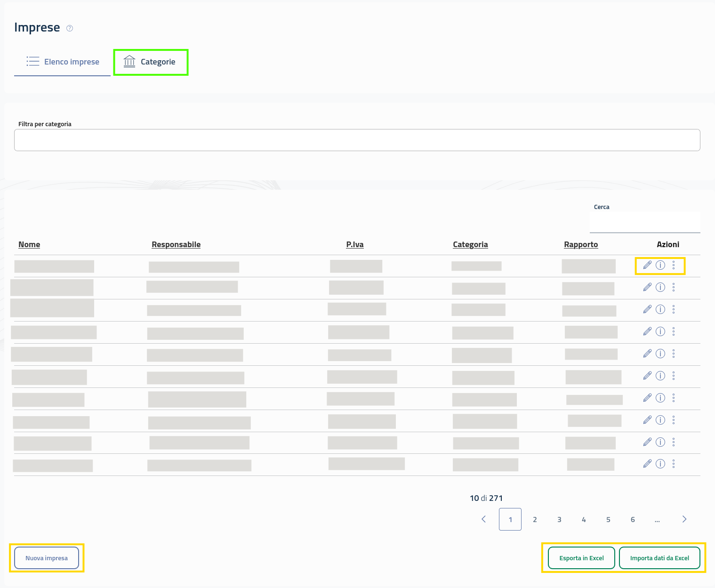The height and width of the screenshot is (588, 715).
Task: Click the pencil edit icon in first row
Action: tap(647, 265)
